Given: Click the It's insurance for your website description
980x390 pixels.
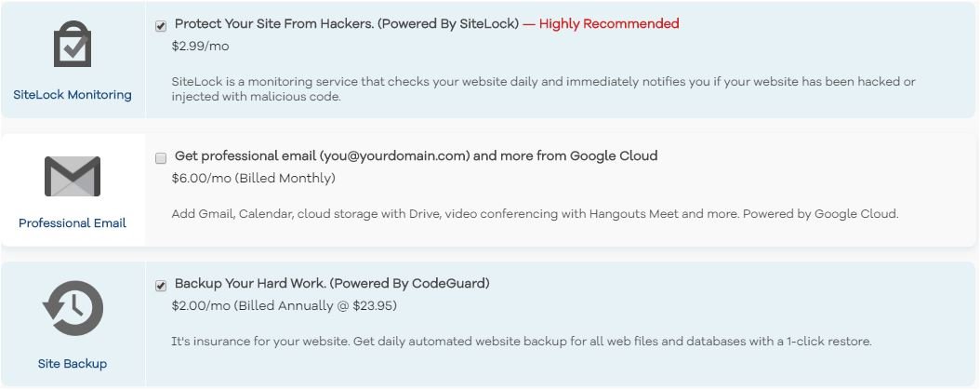Looking at the screenshot, I should (x=522, y=342).
